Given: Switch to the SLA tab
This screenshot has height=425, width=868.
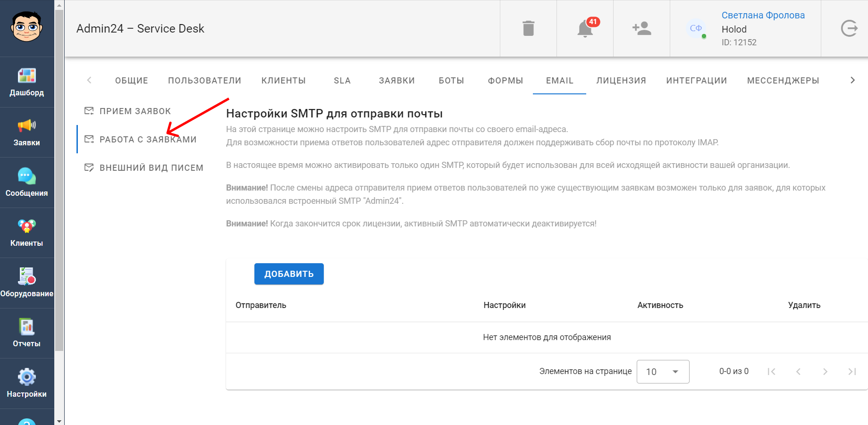Looking at the screenshot, I should [342, 81].
